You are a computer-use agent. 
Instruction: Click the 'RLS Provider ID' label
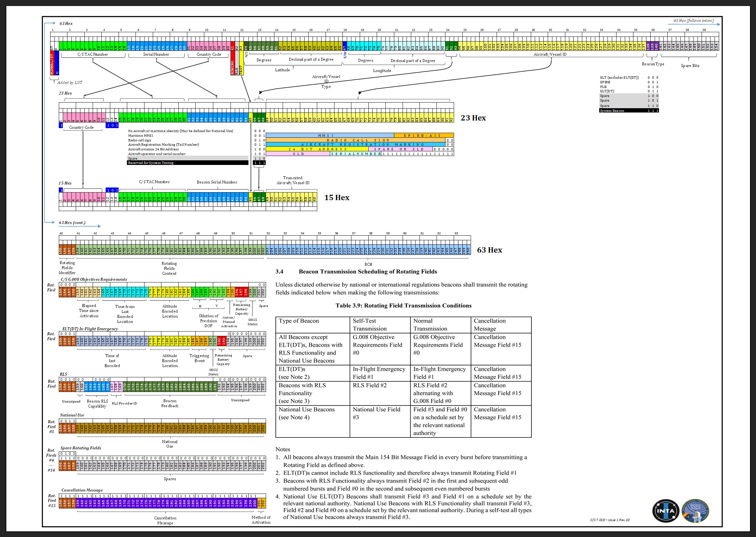point(124,404)
